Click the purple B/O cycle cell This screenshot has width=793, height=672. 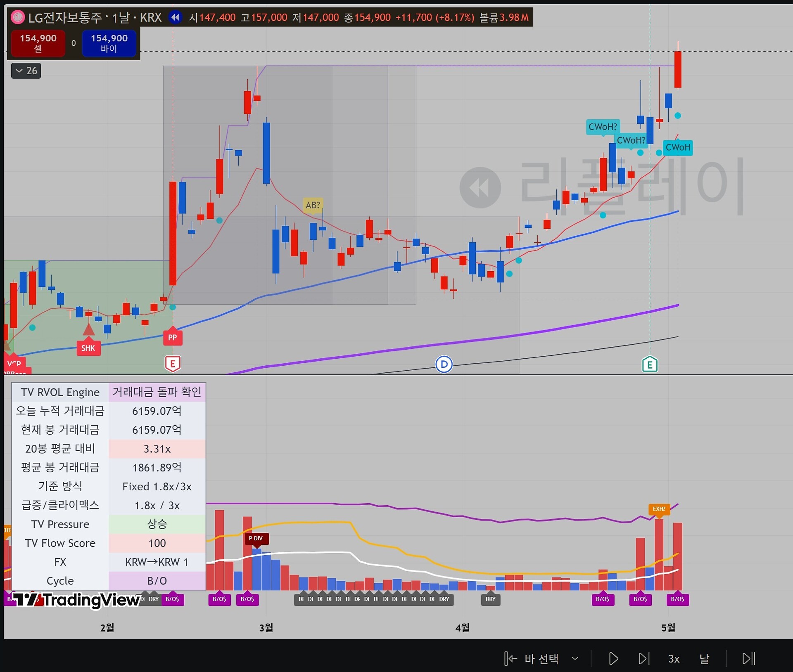157,581
